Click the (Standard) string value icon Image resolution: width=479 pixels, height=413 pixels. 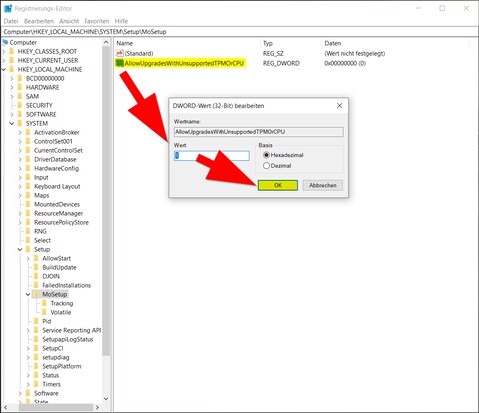point(120,53)
